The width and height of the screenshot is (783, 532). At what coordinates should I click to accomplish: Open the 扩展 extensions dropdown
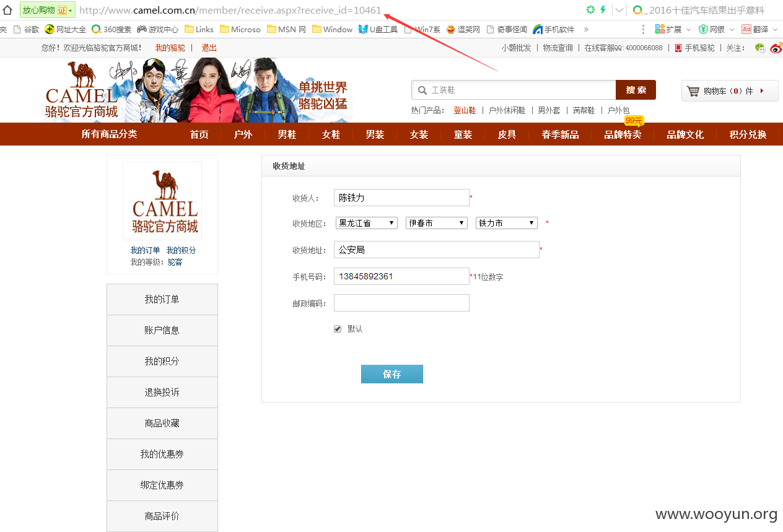point(673,29)
